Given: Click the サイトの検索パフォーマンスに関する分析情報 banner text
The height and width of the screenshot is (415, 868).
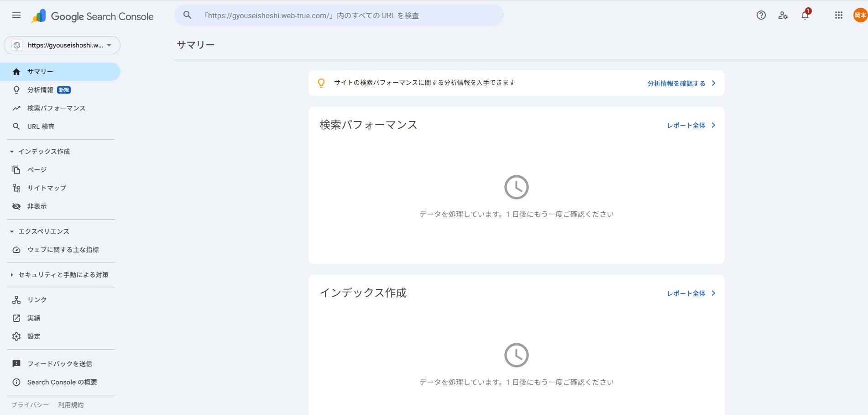Looking at the screenshot, I should 424,83.
